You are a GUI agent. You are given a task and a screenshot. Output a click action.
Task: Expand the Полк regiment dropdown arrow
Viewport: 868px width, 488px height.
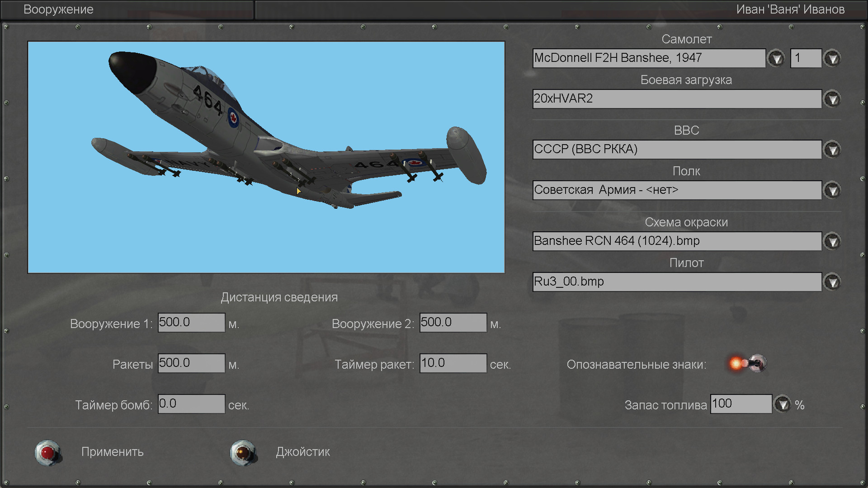pyautogui.click(x=832, y=190)
